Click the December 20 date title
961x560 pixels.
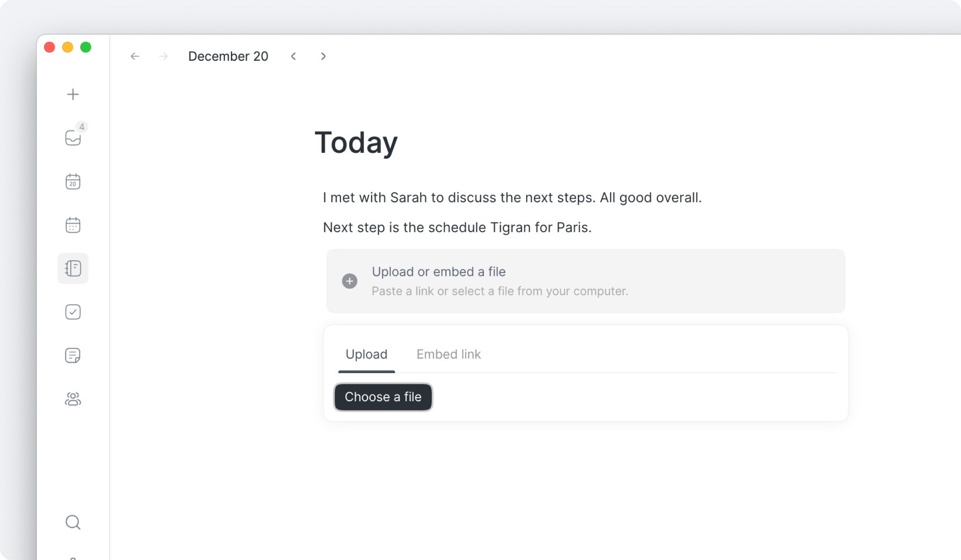click(x=228, y=56)
